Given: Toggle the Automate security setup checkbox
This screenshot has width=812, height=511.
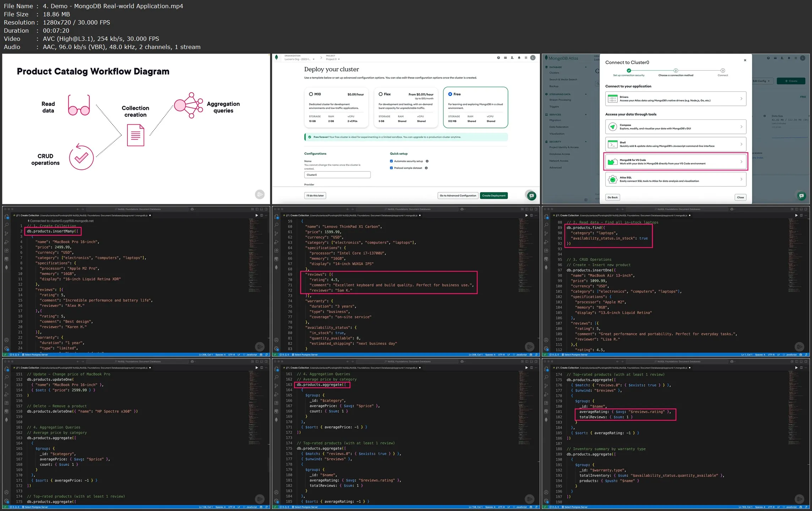Looking at the screenshot, I should pos(391,161).
